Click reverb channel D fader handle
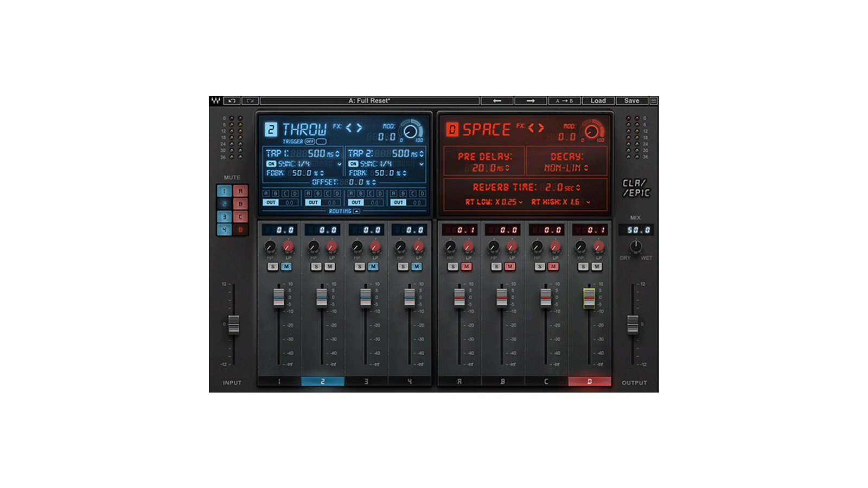 [x=589, y=298]
